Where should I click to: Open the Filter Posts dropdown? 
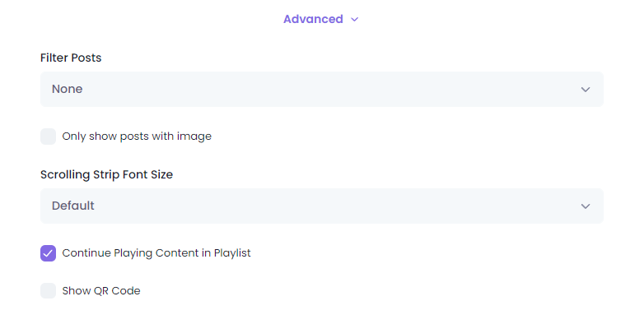point(322,89)
